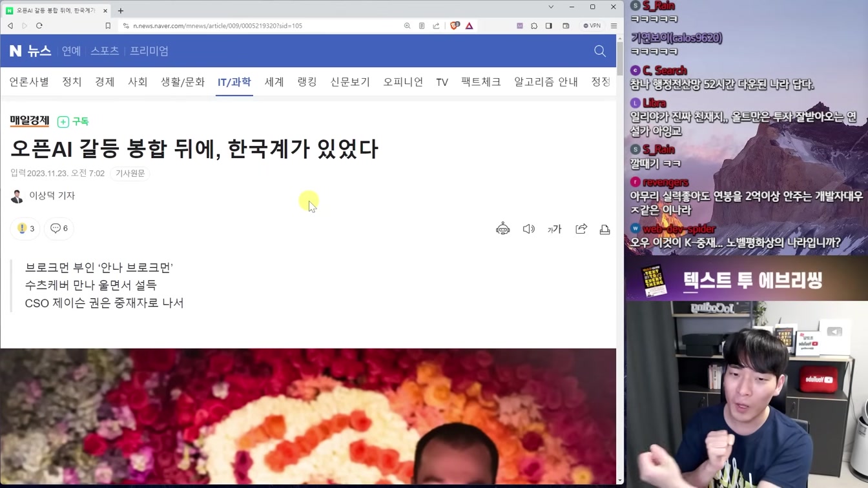Click the article date 2023.11.23. 오전 7:02

tap(66, 173)
